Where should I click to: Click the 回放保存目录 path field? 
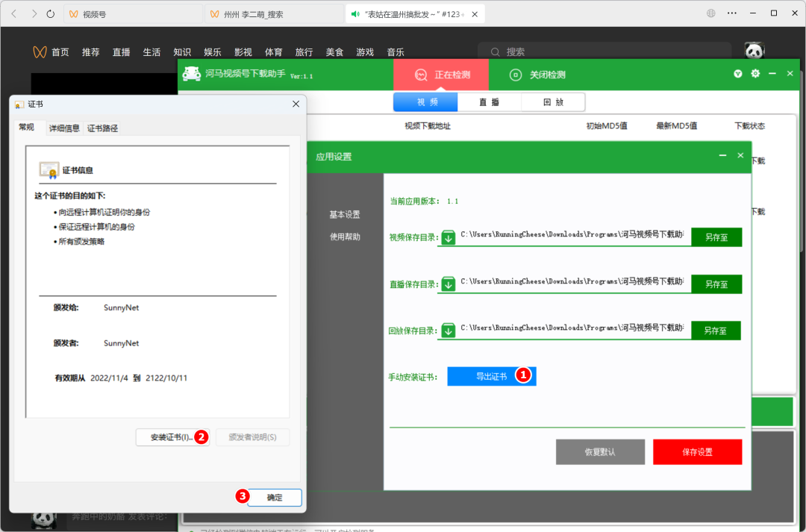coord(572,328)
